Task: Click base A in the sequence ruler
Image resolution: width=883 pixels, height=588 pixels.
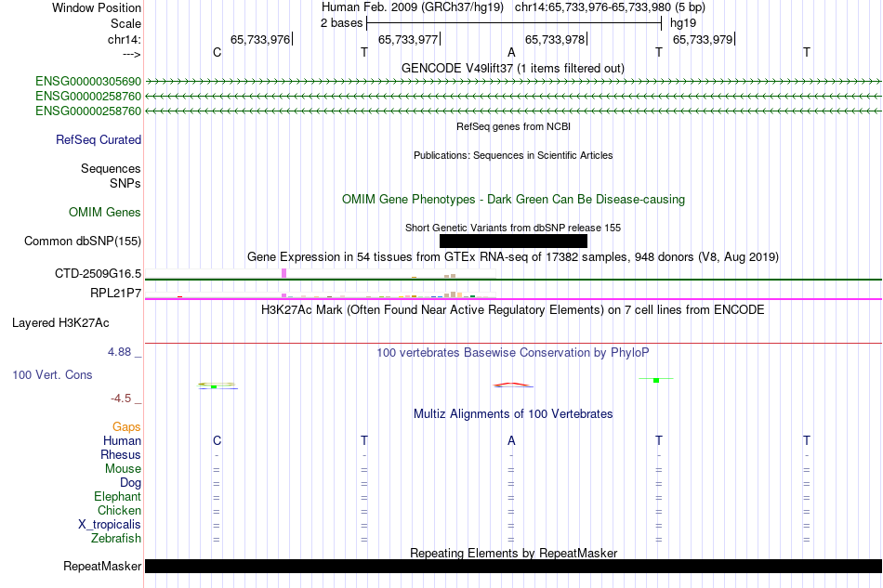Action: click(x=511, y=52)
